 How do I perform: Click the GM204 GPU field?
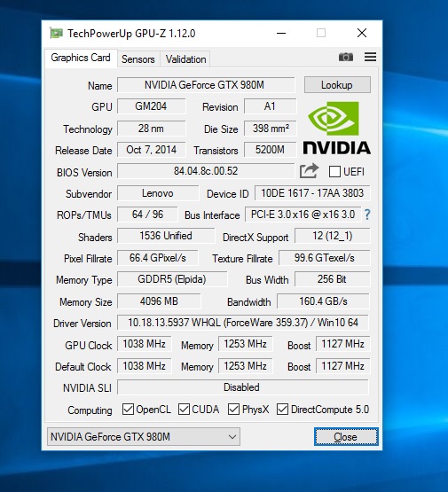(x=152, y=106)
